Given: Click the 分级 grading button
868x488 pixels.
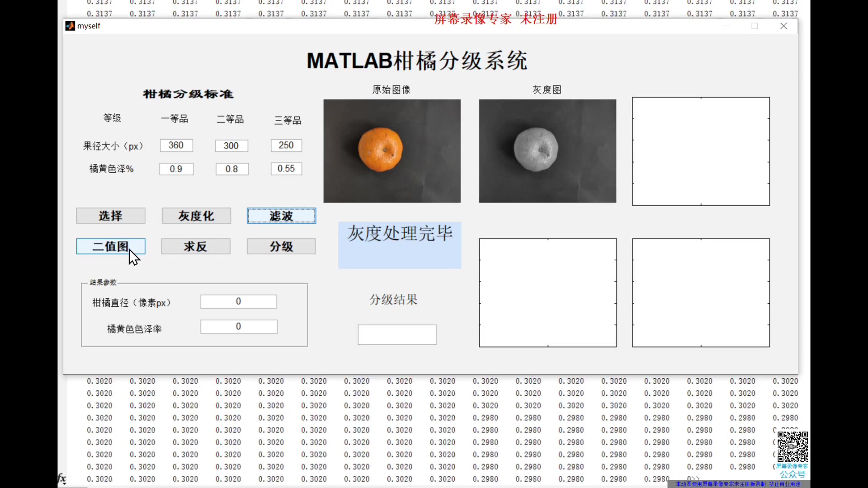Looking at the screenshot, I should coord(281,246).
